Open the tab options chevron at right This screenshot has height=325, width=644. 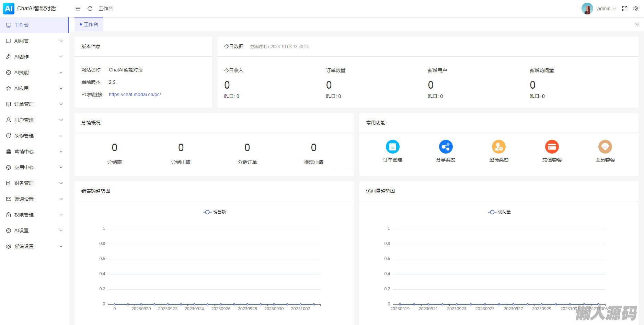[x=637, y=24]
